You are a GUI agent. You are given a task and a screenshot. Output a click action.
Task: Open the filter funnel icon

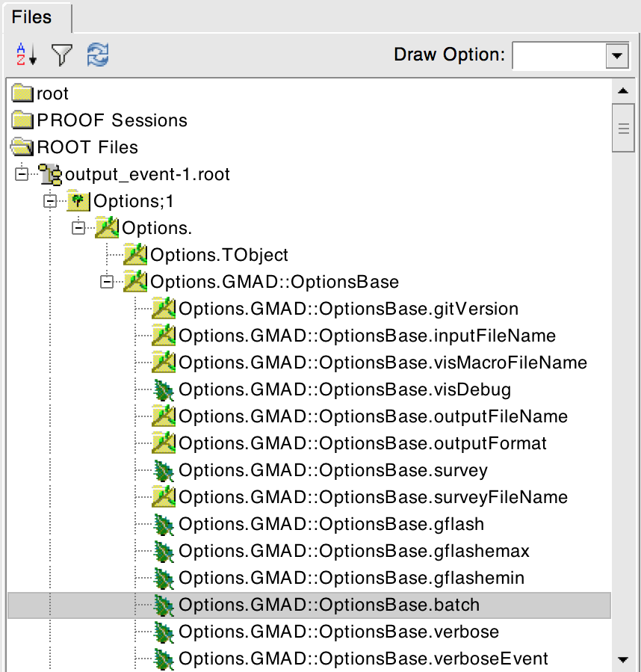pyautogui.click(x=62, y=55)
